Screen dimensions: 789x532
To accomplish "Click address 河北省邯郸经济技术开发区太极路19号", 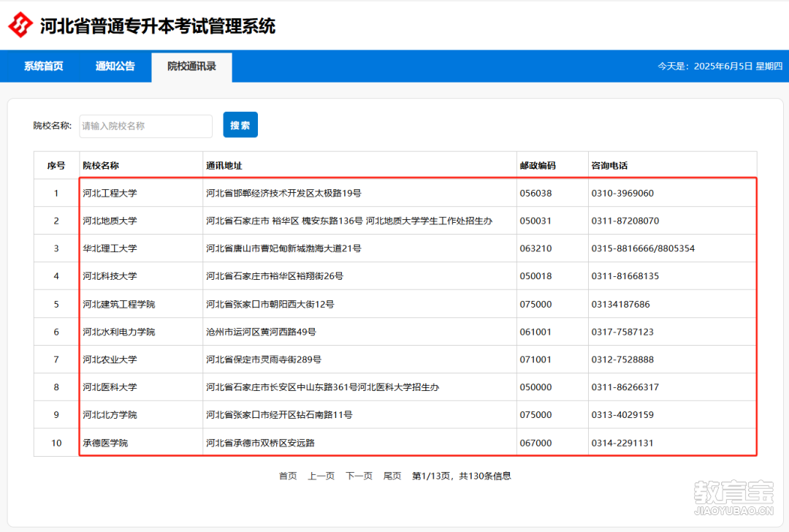I will point(283,193).
